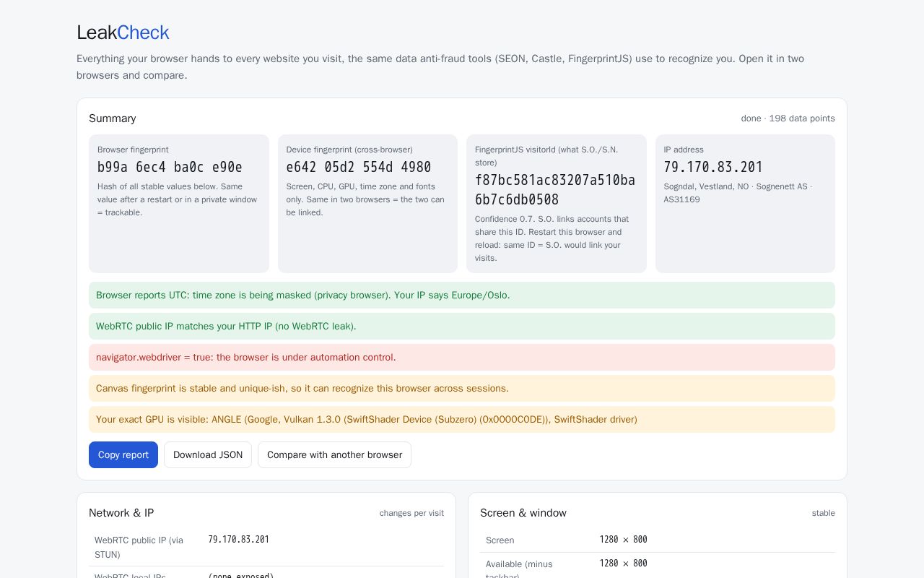The height and width of the screenshot is (578, 924).
Task: Click the FingerprintJS visitorId card label
Action: tap(546, 156)
